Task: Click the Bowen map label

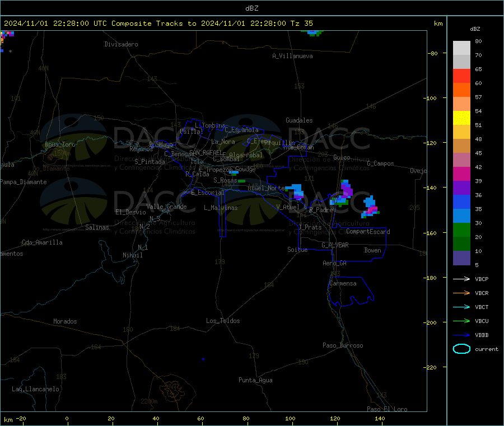Action: (x=373, y=250)
